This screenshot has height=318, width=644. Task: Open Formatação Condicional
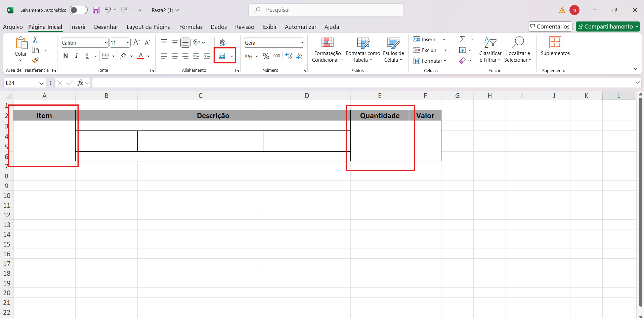327,50
